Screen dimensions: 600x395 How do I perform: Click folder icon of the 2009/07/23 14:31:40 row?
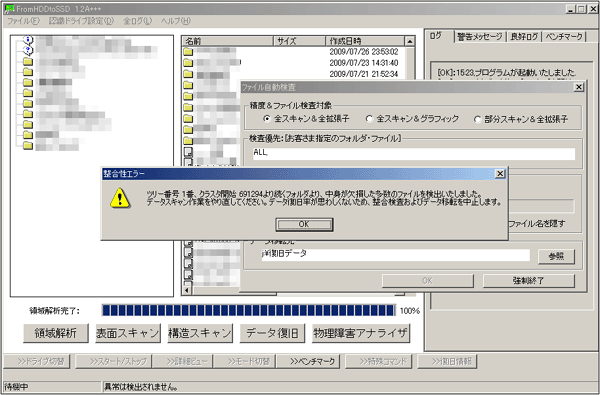(188, 62)
